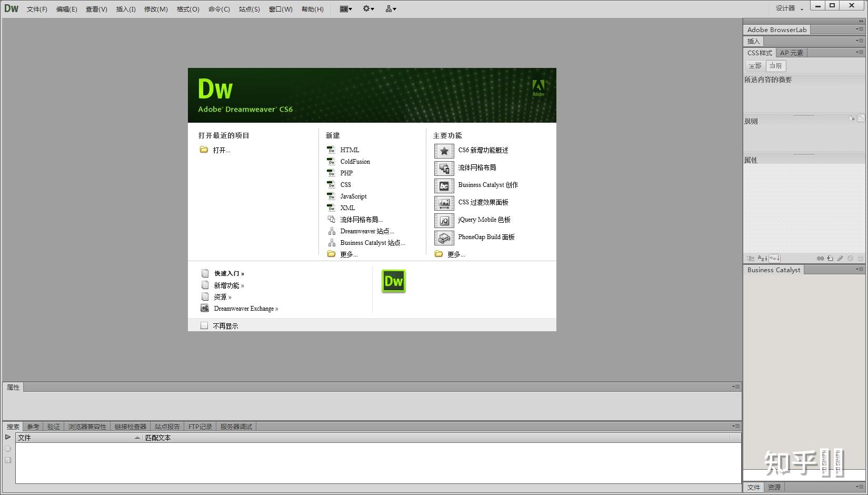The image size is (868, 495).
Task: Click the 流体网格布局 devices icon under 主要功能
Action: [x=444, y=169]
